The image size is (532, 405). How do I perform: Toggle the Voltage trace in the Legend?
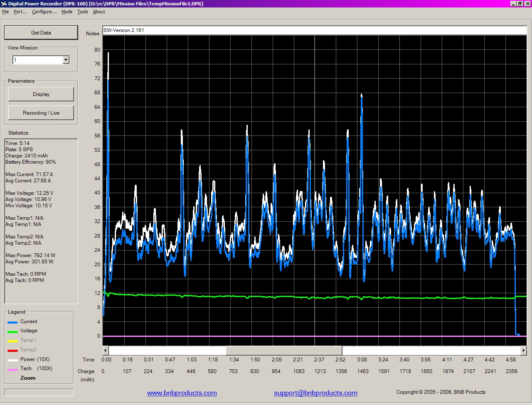point(28,331)
